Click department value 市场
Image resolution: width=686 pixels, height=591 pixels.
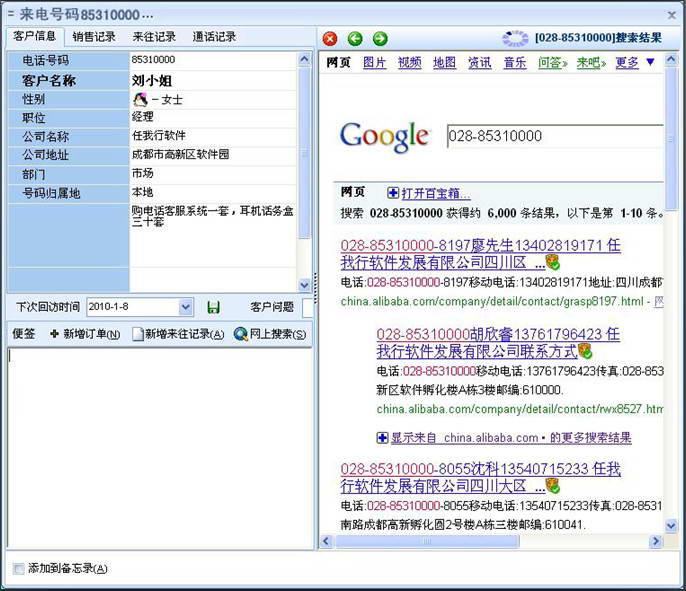[142, 173]
